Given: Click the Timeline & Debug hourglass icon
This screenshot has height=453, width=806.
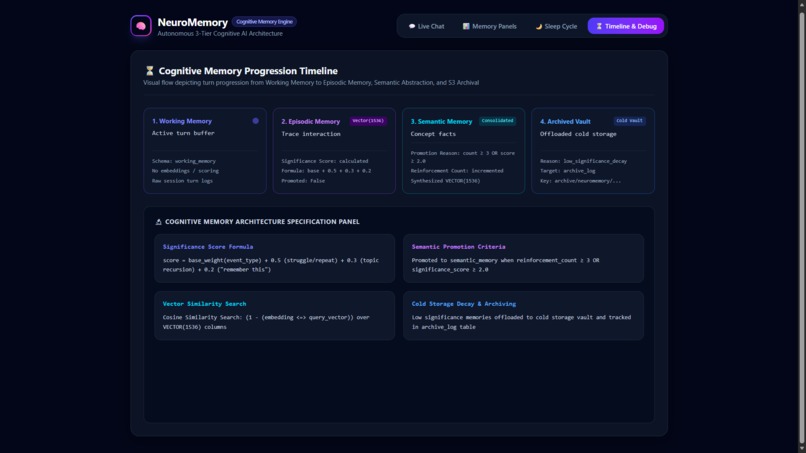Looking at the screenshot, I should tap(599, 26).
